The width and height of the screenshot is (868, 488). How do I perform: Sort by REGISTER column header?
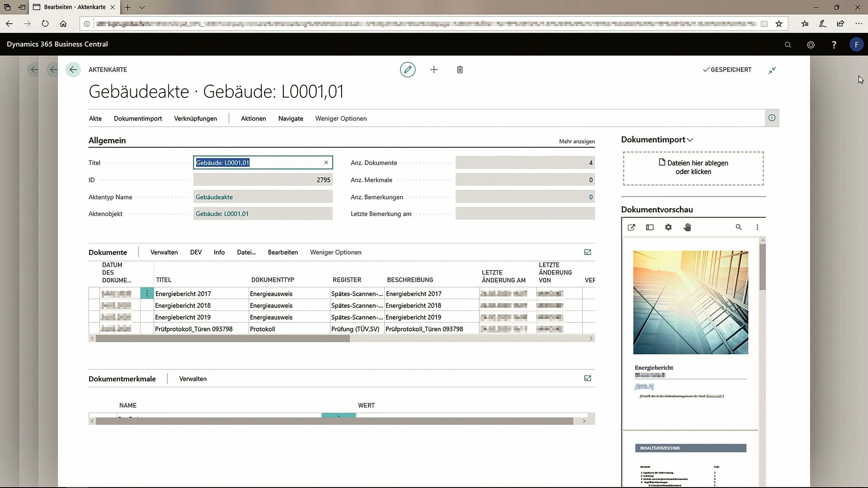point(347,280)
